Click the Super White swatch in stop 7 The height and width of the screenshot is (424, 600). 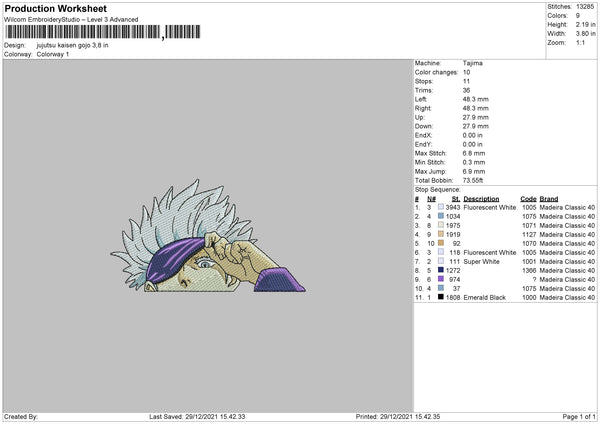tap(441, 261)
